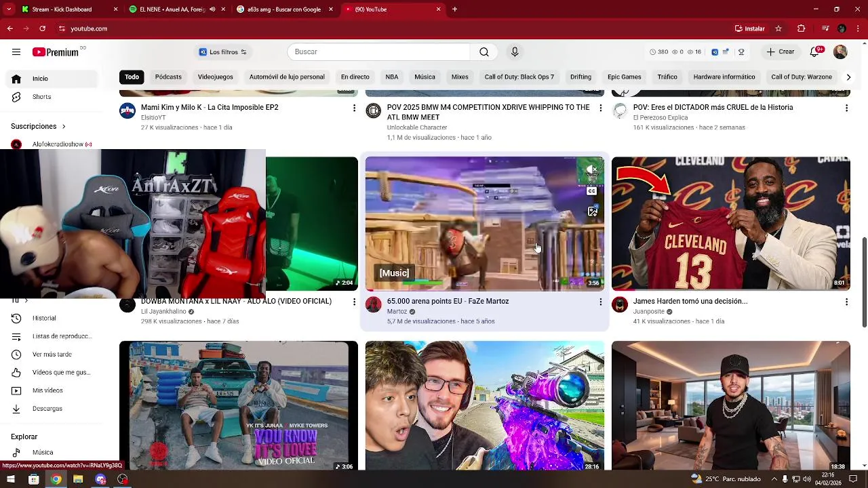Viewport: 868px width, 488px height.
Task: Open the Cleveland 13 jersey thumbnail
Action: click(731, 224)
